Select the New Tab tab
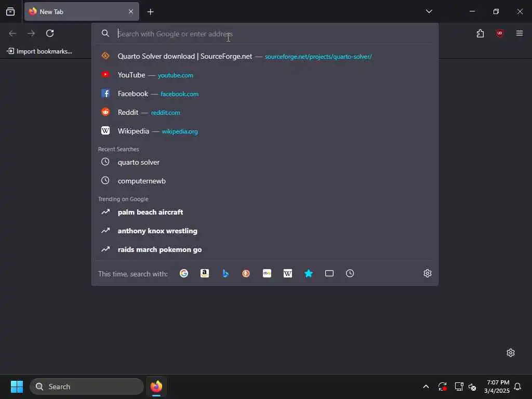The height and width of the screenshot is (399, 532). pyautogui.click(x=82, y=11)
